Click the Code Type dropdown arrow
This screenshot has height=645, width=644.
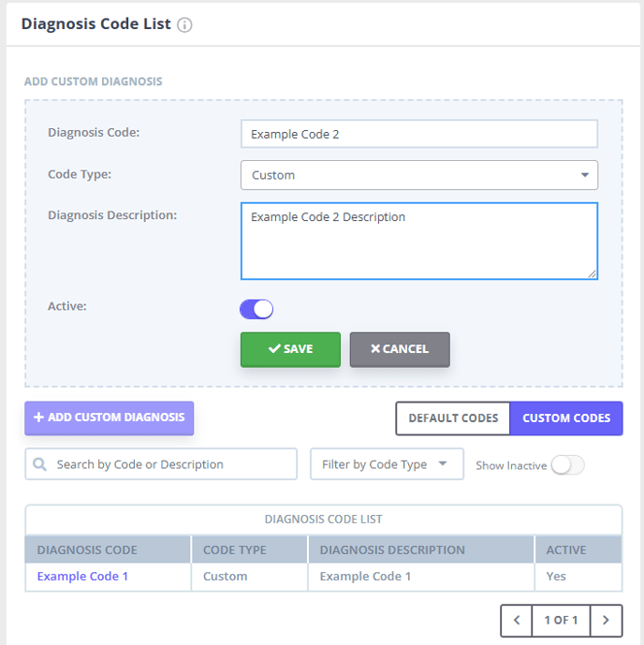(584, 175)
